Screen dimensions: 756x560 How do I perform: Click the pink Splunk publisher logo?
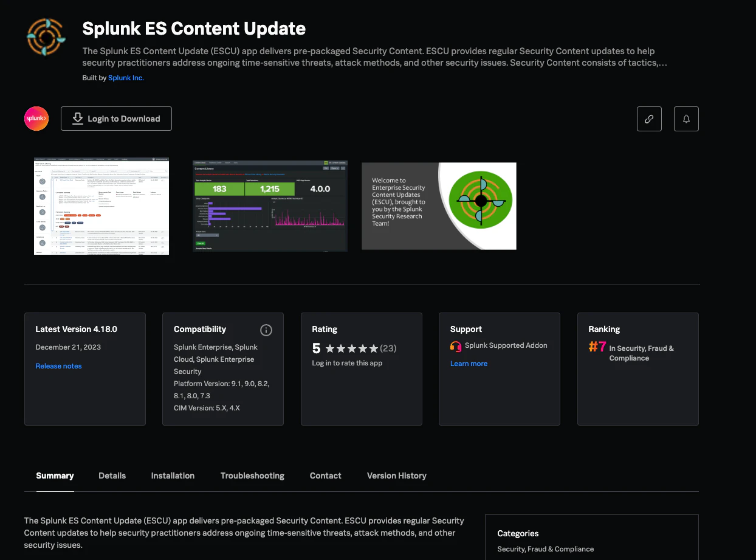pyautogui.click(x=36, y=119)
